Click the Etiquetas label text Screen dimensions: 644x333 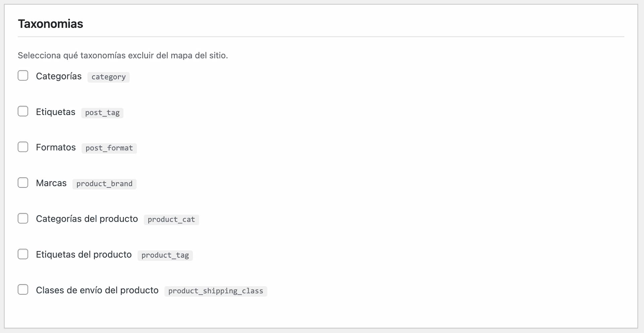pyautogui.click(x=56, y=112)
